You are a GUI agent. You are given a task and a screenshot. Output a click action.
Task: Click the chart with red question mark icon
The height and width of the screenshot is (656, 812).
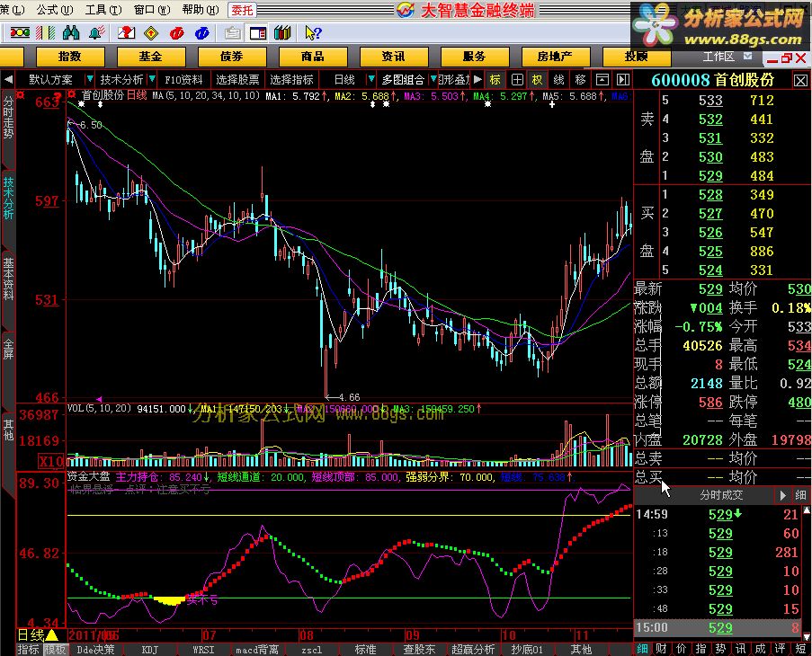click(126, 33)
